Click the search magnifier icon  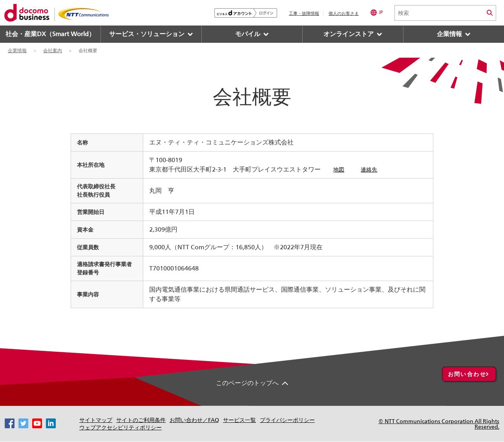tap(489, 13)
